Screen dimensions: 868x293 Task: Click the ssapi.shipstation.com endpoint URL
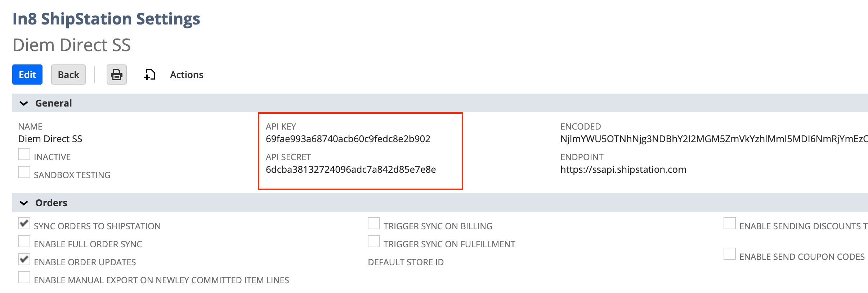click(x=623, y=170)
